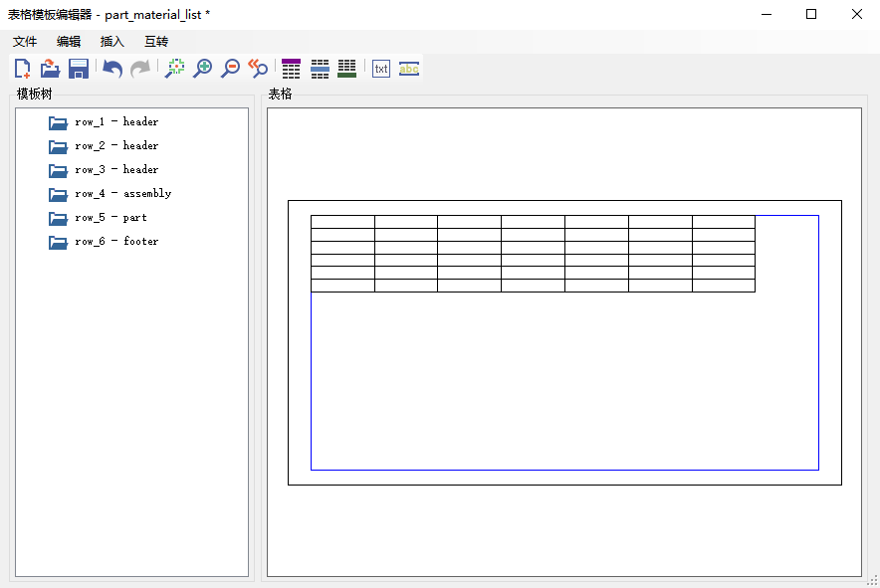Click the top-right cell of the table
Screen dimensions: 880x588
[x=724, y=222]
